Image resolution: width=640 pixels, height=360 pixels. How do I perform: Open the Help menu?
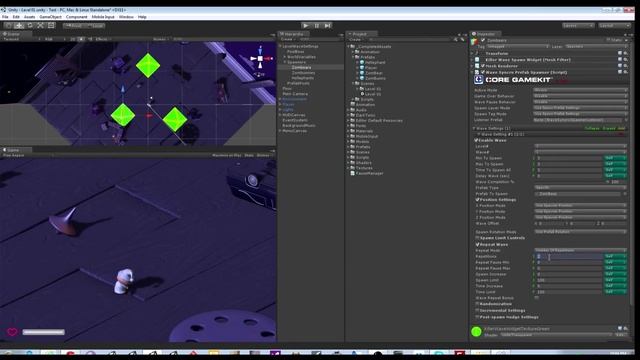pyautogui.click(x=142, y=17)
